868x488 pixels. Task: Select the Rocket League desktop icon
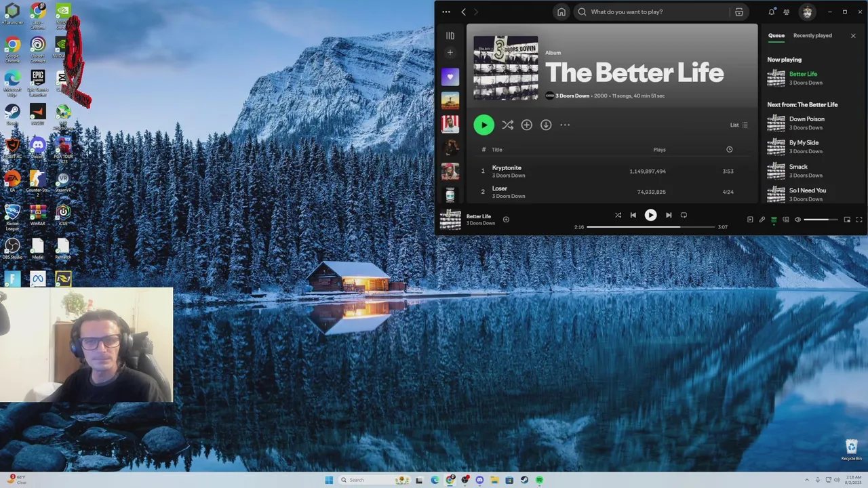[12, 218]
